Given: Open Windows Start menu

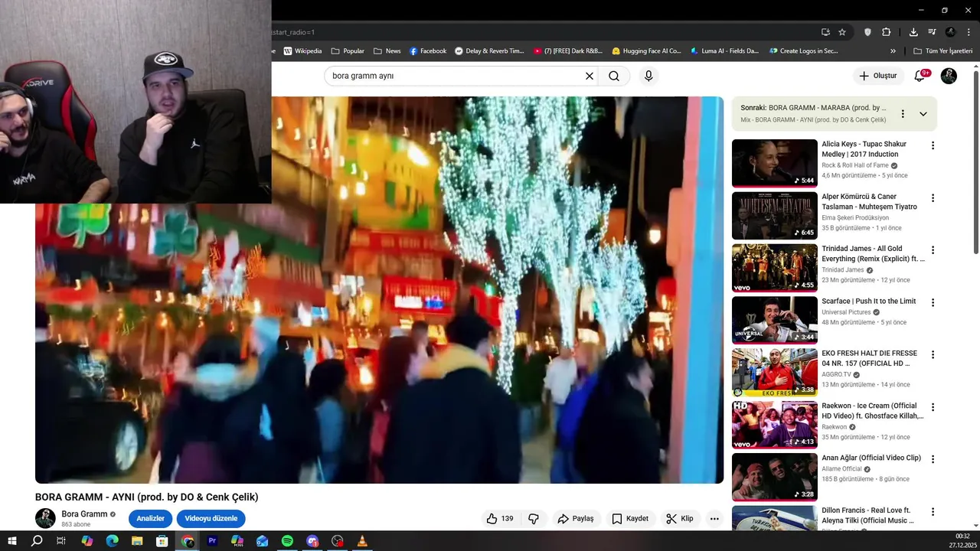Looking at the screenshot, I should [12, 541].
